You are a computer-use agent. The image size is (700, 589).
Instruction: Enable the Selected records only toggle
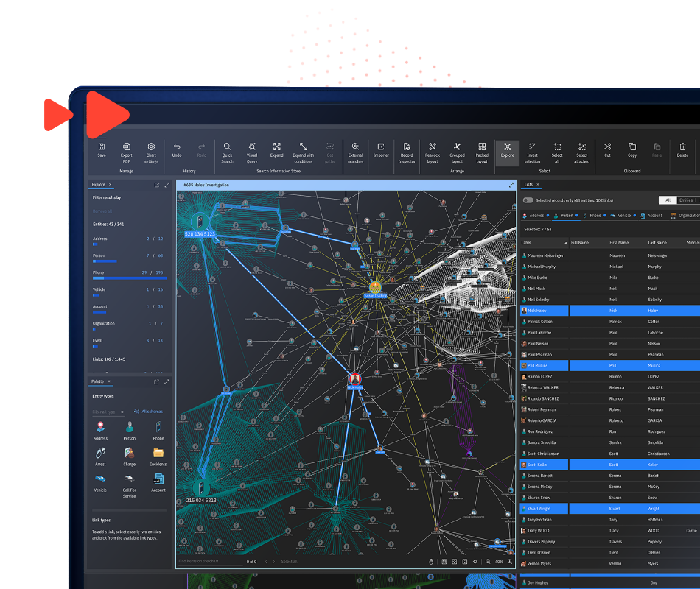[528, 200]
